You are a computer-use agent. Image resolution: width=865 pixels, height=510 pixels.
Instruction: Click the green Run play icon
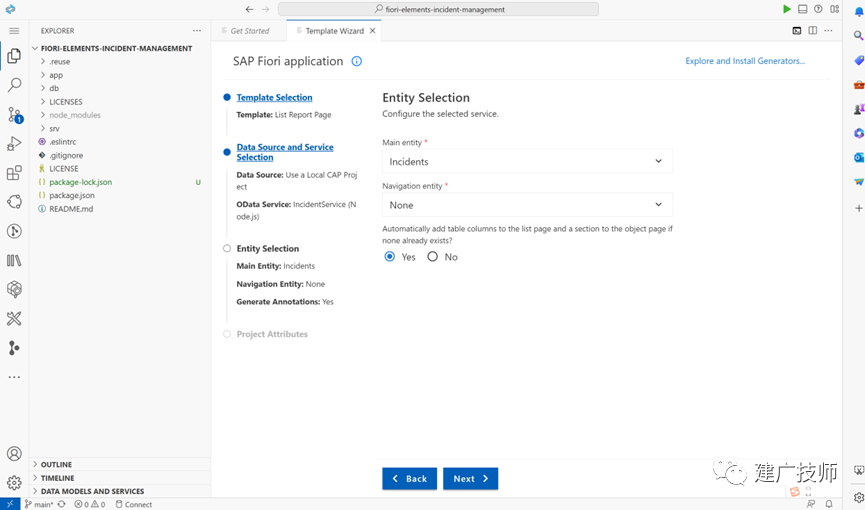pos(787,9)
